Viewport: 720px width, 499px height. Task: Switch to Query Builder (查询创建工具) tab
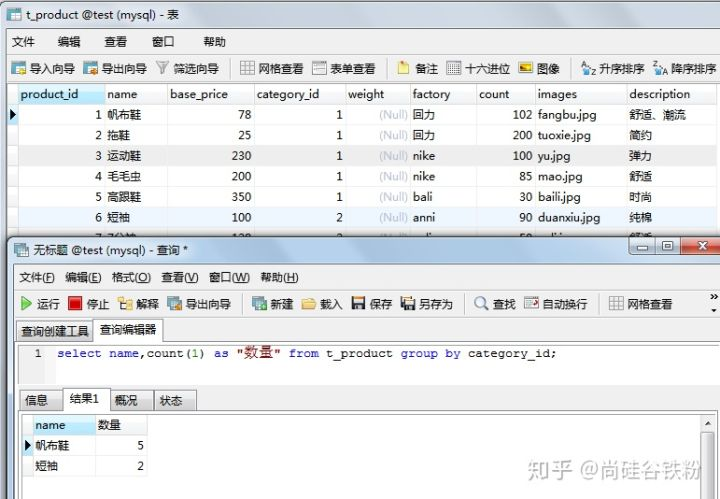(55, 331)
